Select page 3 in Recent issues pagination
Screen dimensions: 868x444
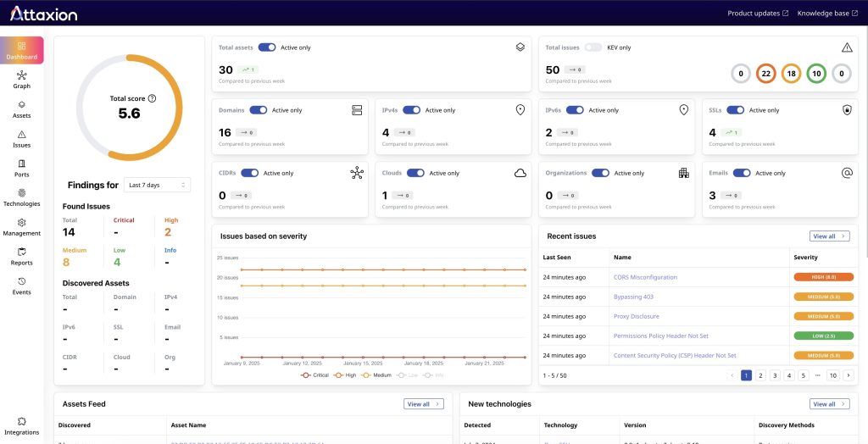pos(775,375)
